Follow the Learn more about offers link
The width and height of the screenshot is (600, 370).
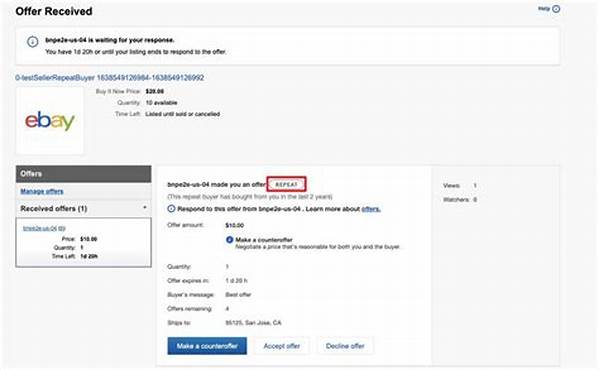point(371,209)
